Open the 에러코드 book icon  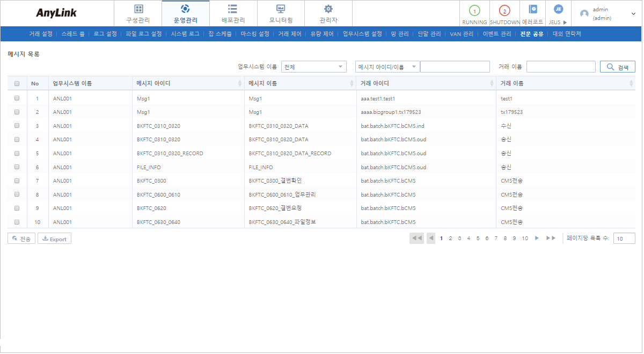(532, 9)
